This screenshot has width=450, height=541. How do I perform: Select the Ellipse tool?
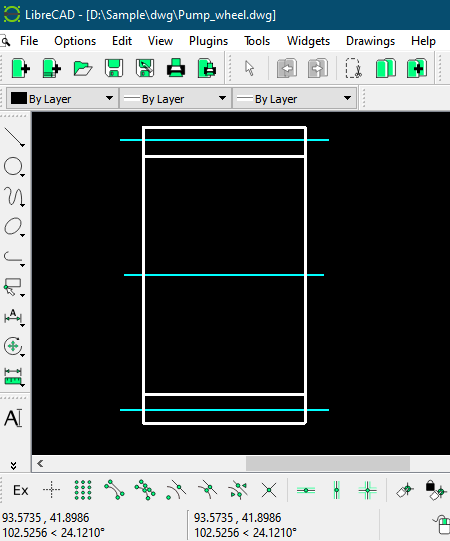(x=14, y=227)
